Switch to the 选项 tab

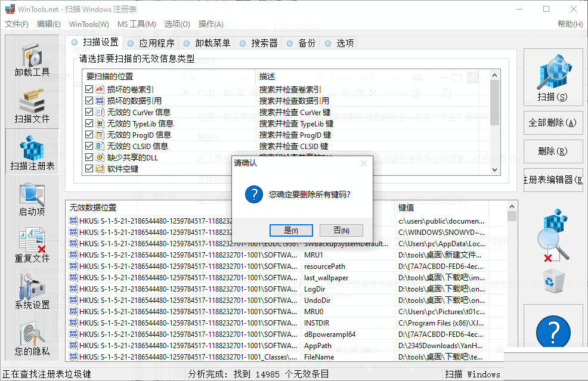(339, 44)
